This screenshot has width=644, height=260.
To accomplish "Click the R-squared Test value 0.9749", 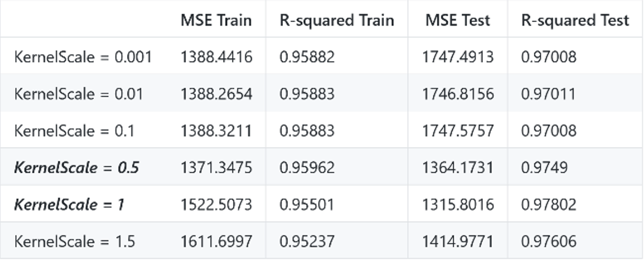I will (544, 168).
